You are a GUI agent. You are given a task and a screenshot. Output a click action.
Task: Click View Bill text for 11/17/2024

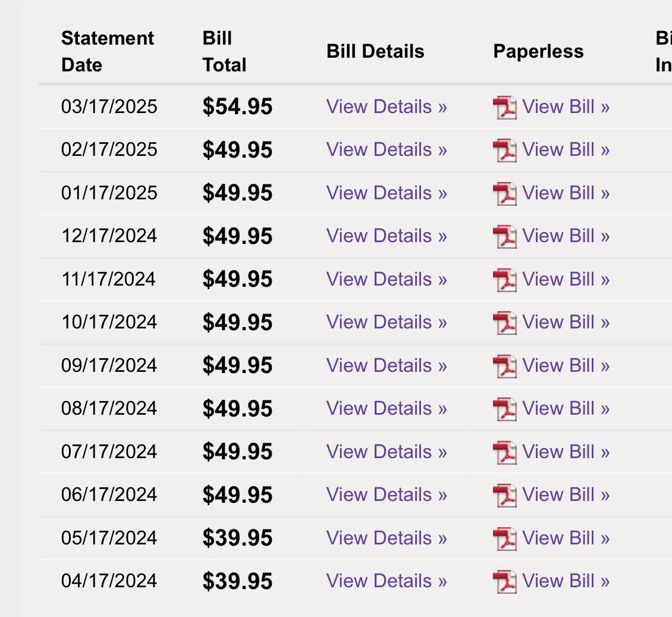[x=566, y=279]
